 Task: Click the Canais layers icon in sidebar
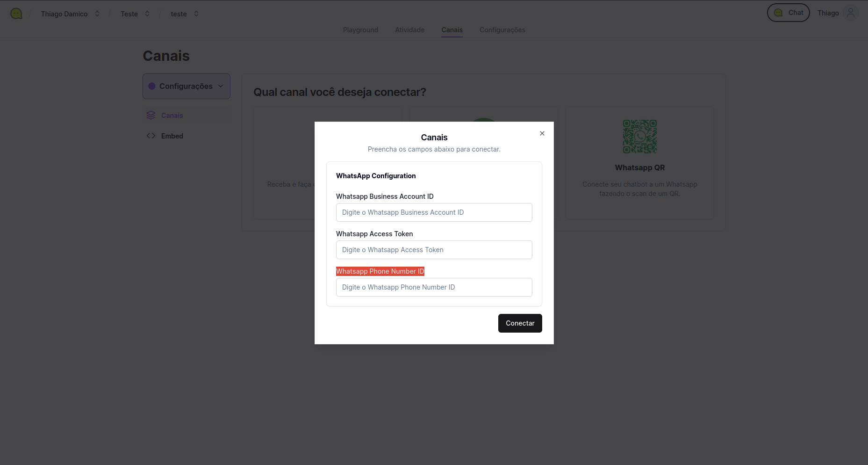[x=151, y=116]
